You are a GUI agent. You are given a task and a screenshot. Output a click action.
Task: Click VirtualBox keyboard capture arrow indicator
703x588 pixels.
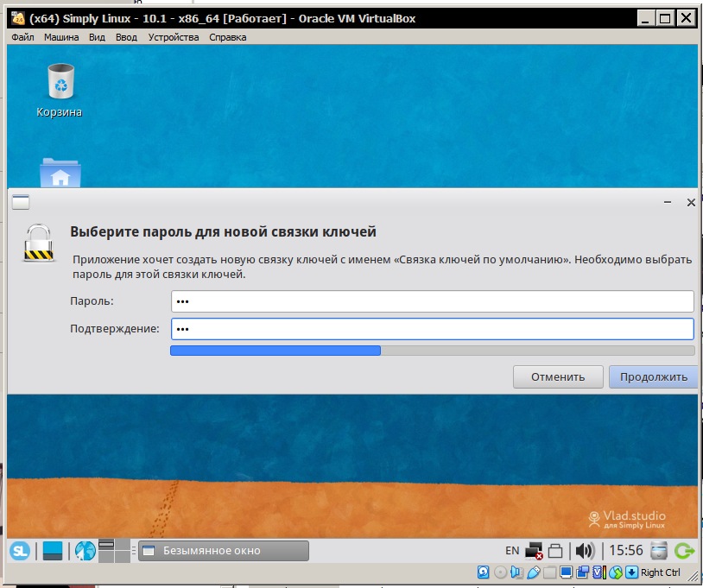pyautogui.click(x=631, y=572)
